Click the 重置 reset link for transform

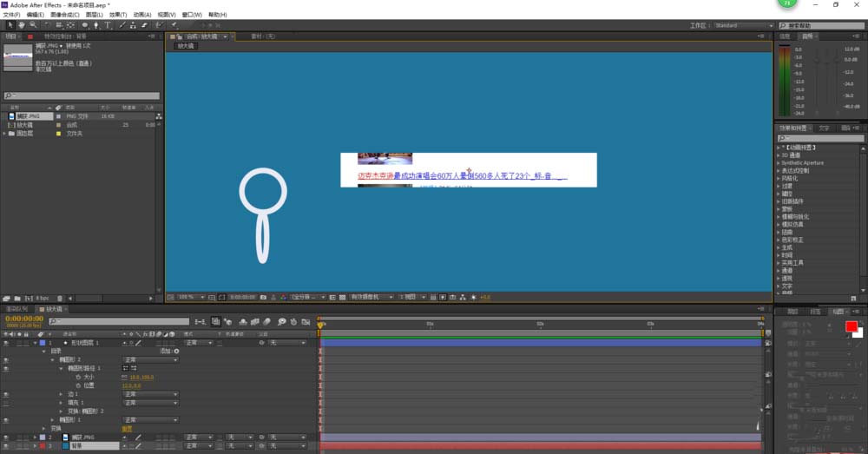127,429
